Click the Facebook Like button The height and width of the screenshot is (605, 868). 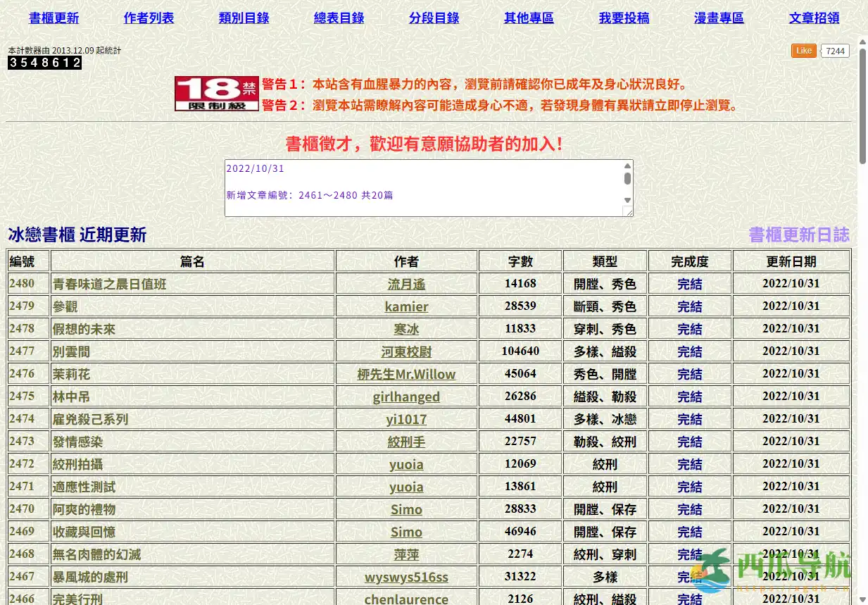click(x=803, y=50)
